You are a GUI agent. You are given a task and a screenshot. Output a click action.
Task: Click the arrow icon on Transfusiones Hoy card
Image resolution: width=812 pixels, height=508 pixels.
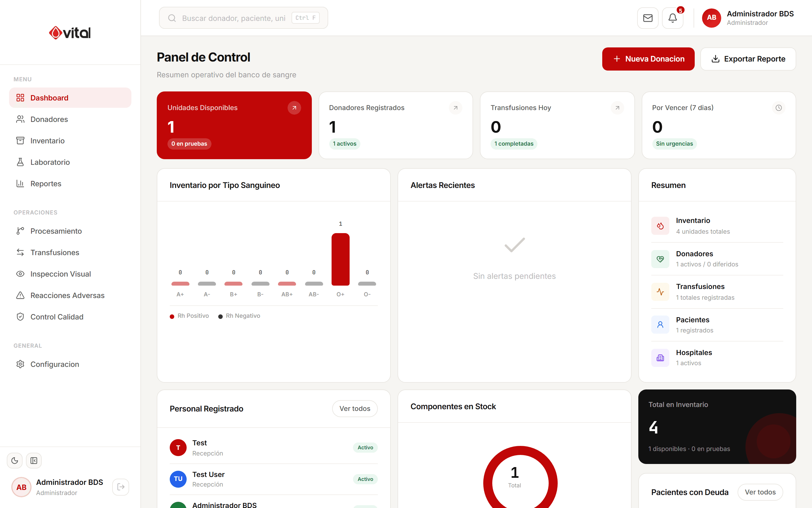(x=617, y=108)
